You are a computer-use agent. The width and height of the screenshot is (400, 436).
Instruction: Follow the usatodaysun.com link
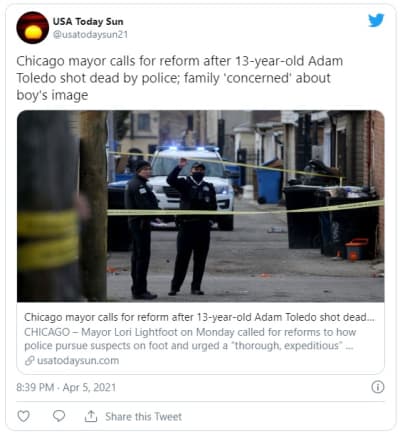click(78, 361)
